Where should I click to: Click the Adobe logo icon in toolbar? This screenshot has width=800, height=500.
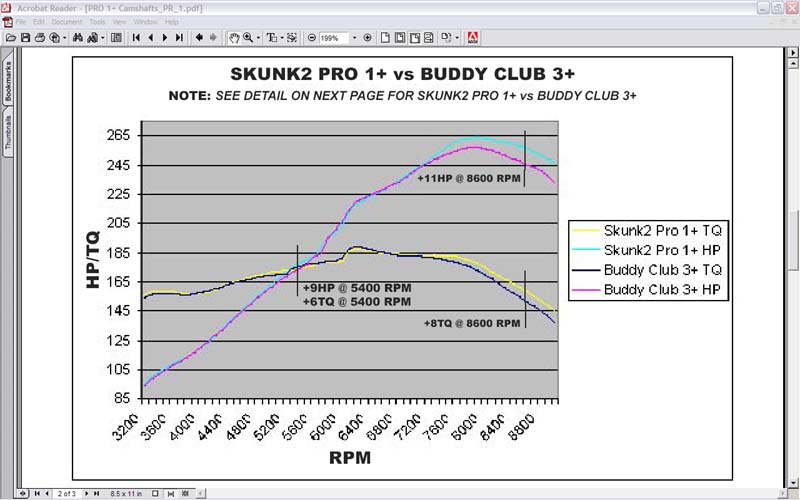pyautogui.click(x=472, y=38)
